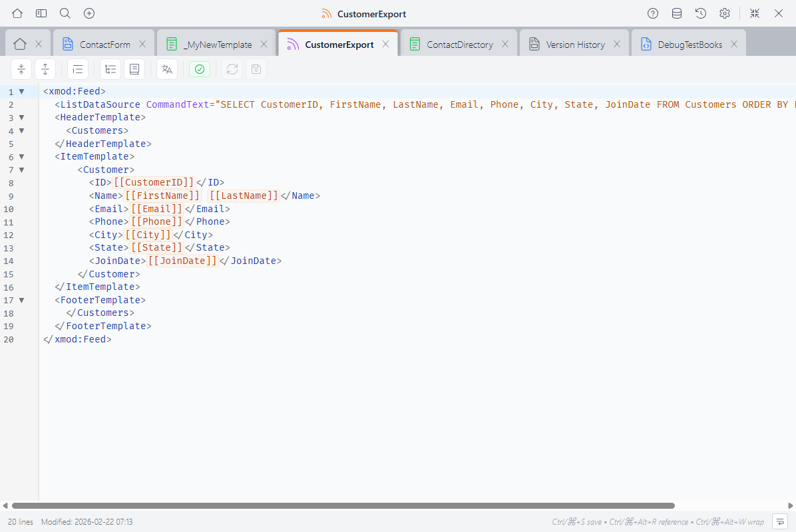Expand all folds toolbar icon
Screen dimensions: 796x532
coord(45,69)
